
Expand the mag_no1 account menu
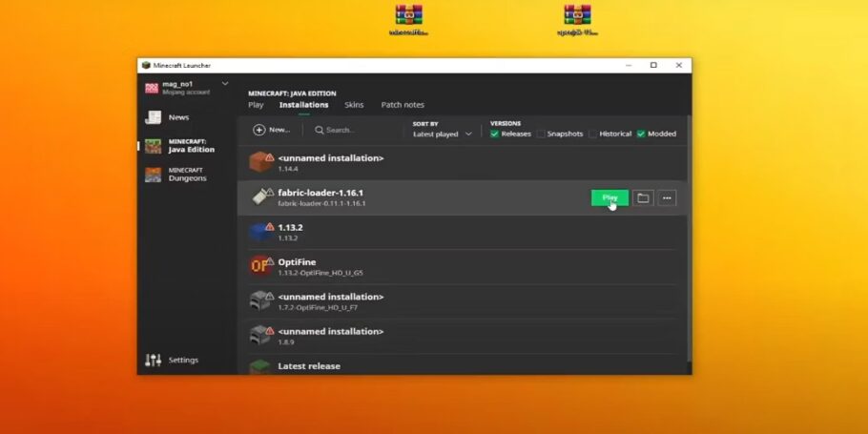coord(225,84)
